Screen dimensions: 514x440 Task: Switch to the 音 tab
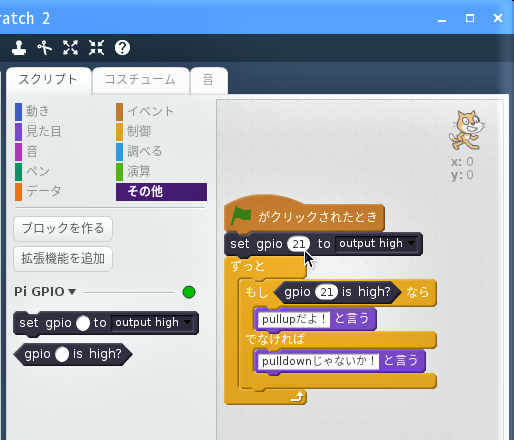click(x=208, y=80)
